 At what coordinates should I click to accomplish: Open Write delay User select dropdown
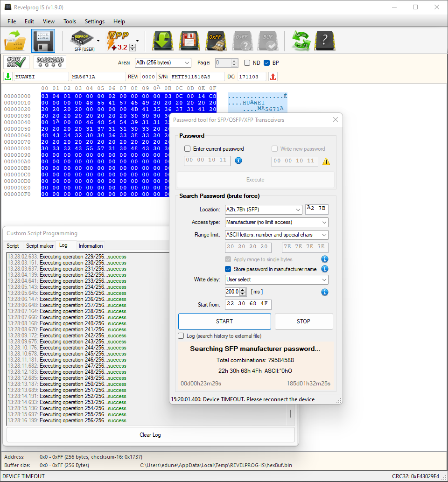(276, 280)
